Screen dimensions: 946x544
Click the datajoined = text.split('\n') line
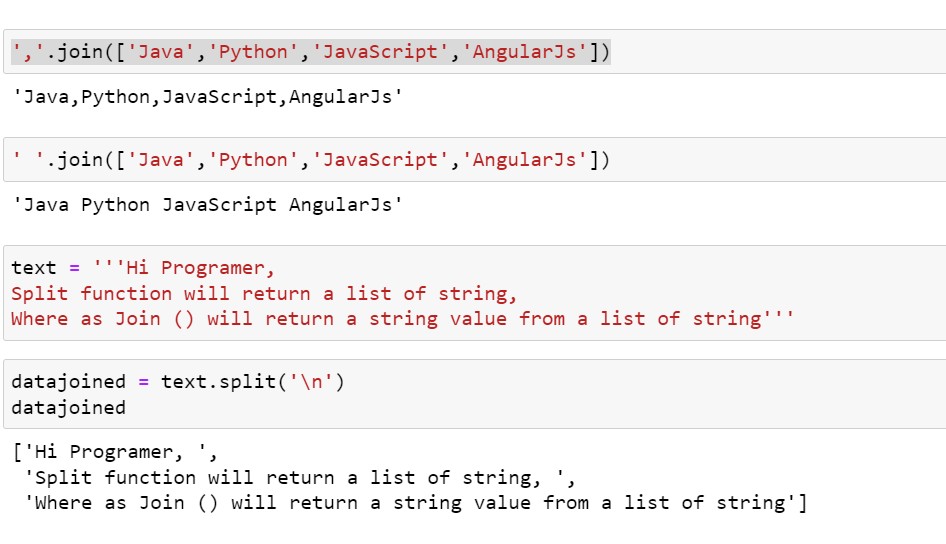[177, 382]
